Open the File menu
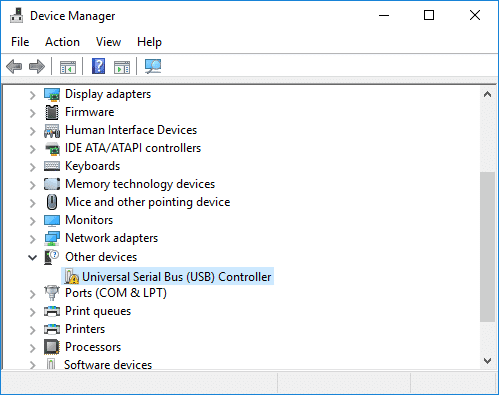The image size is (499, 395). tap(20, 42)
